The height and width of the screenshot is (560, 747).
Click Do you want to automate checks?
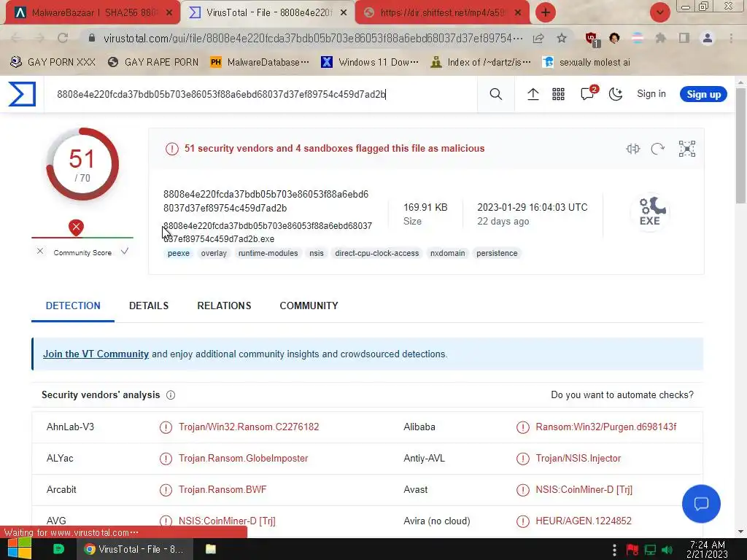pyautogui.click(x=622, y=394)
